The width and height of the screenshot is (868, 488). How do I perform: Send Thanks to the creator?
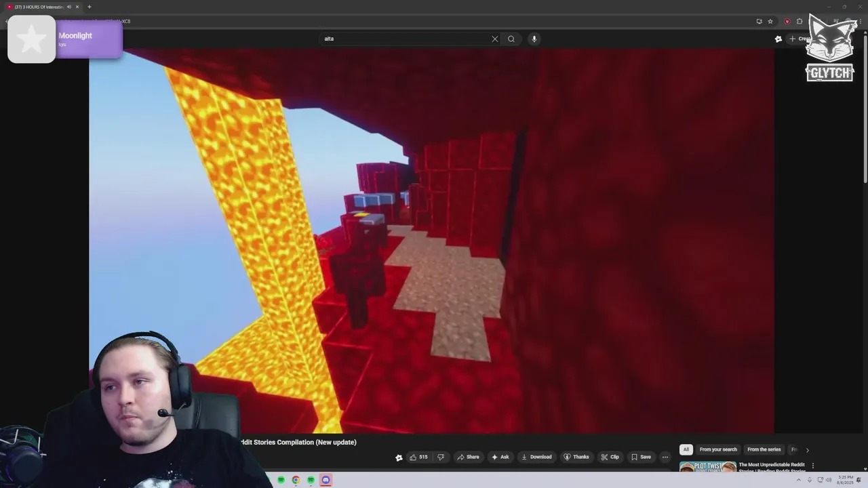pos(576,457)
